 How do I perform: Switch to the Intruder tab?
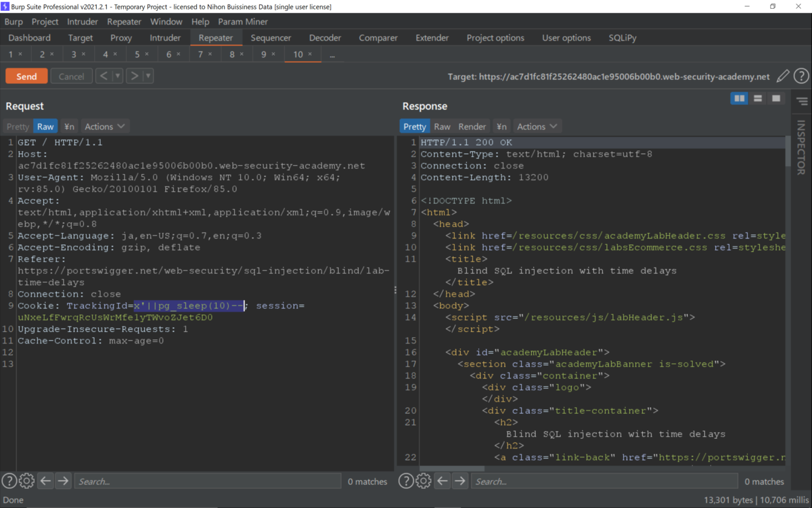tap(165, 38)
